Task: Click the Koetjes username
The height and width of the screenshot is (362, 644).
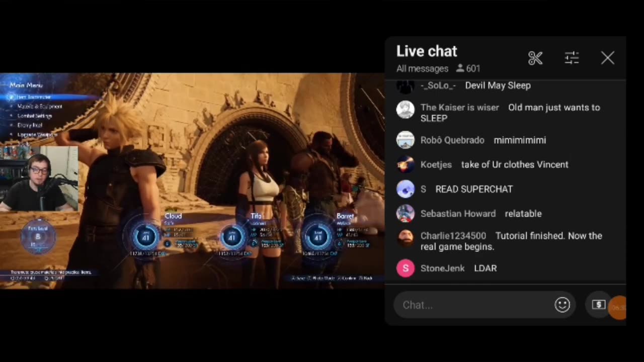Action: click(436, 164)
